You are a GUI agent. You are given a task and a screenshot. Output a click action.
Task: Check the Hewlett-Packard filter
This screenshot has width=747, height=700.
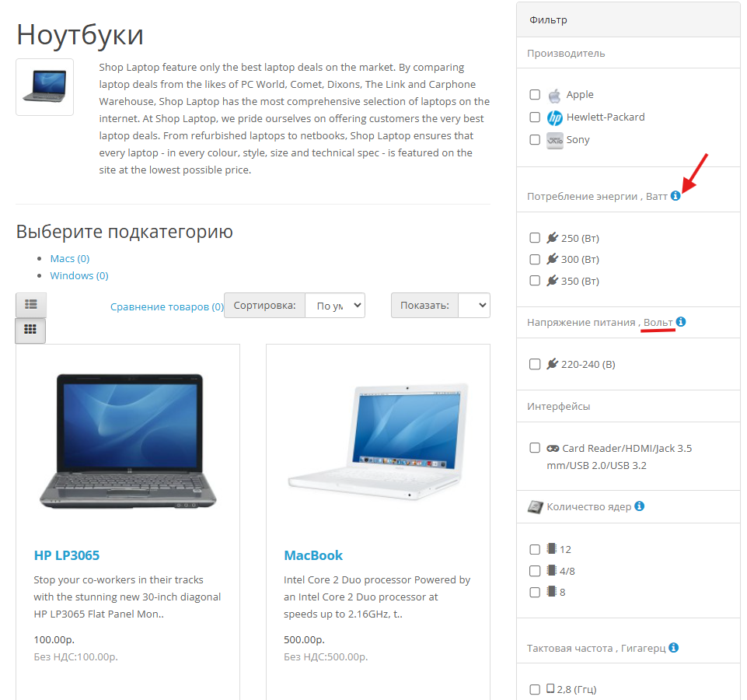[x=535, y=117]
